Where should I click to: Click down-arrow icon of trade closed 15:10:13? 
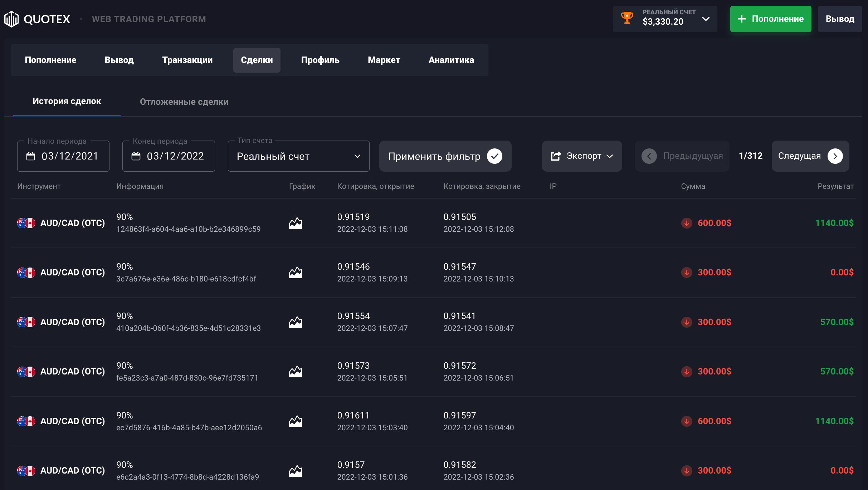click(x=687, y=273)
